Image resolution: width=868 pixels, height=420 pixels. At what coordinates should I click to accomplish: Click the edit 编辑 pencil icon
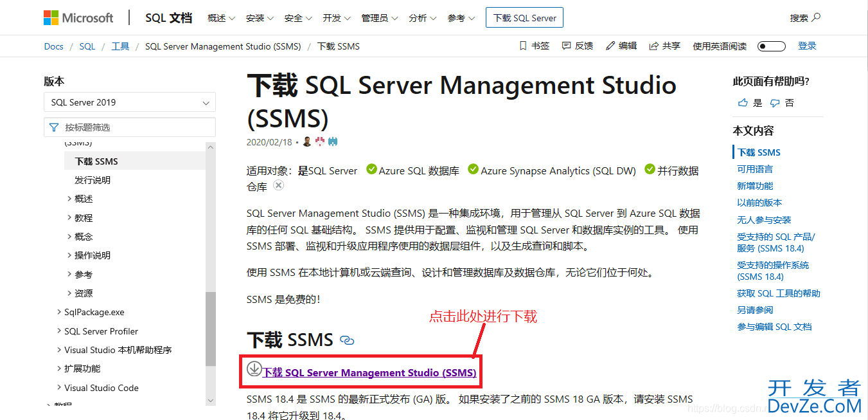coord(610,46)
